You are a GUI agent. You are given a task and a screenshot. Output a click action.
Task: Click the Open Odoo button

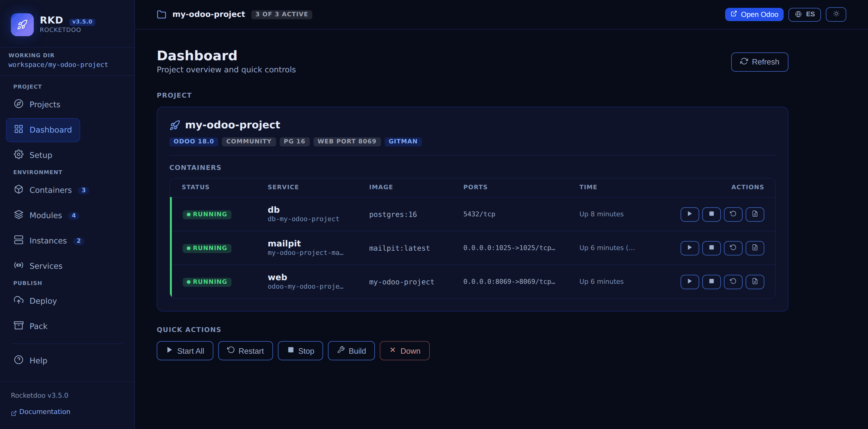[754, 14]
